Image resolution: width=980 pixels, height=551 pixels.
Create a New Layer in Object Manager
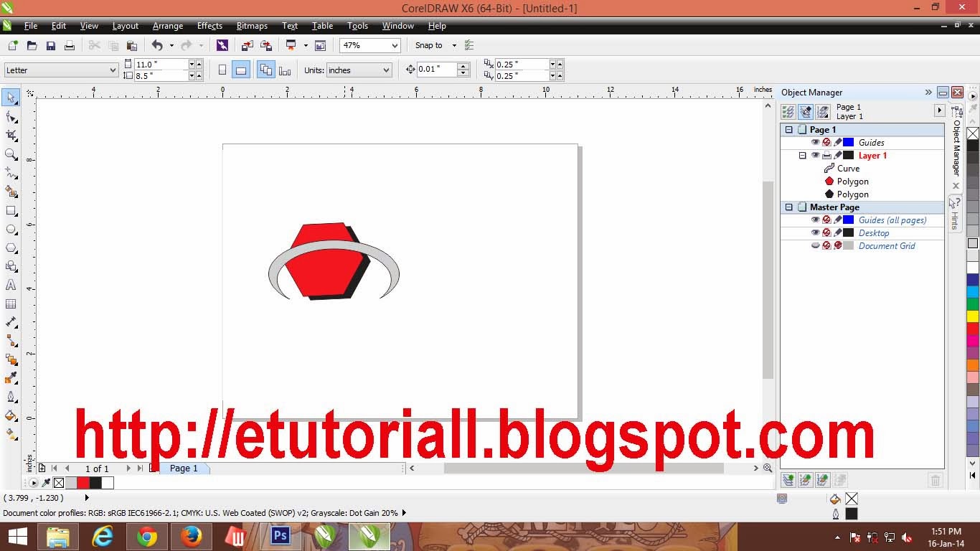click(788, 480)
